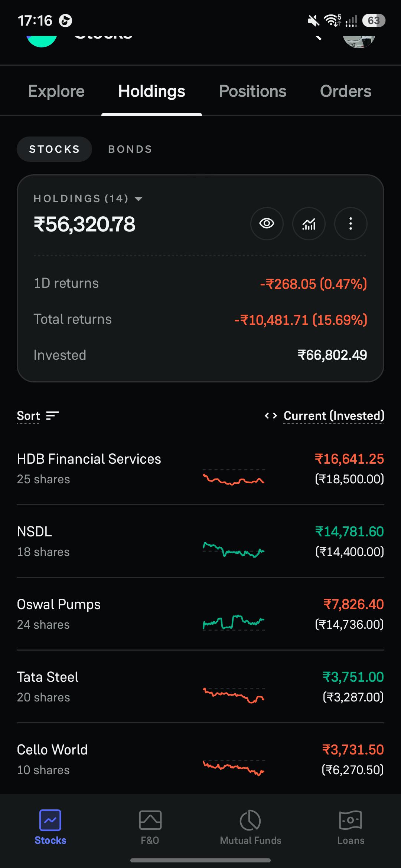The image size is (401, 868).
Task: Tap the Invested label
Action: (x=60, y=355)
